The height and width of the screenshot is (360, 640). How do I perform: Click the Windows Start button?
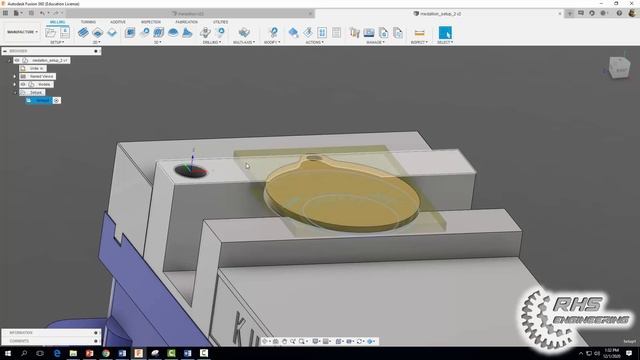[7, 353]
